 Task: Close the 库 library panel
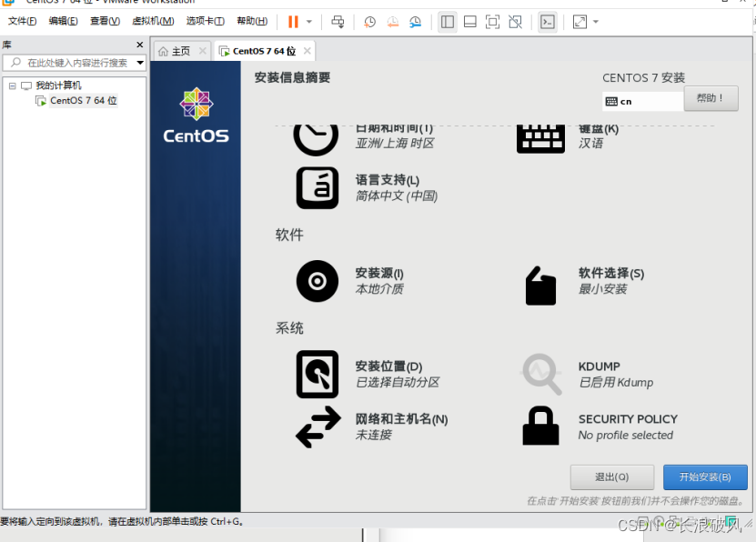(x=140, y=45)
